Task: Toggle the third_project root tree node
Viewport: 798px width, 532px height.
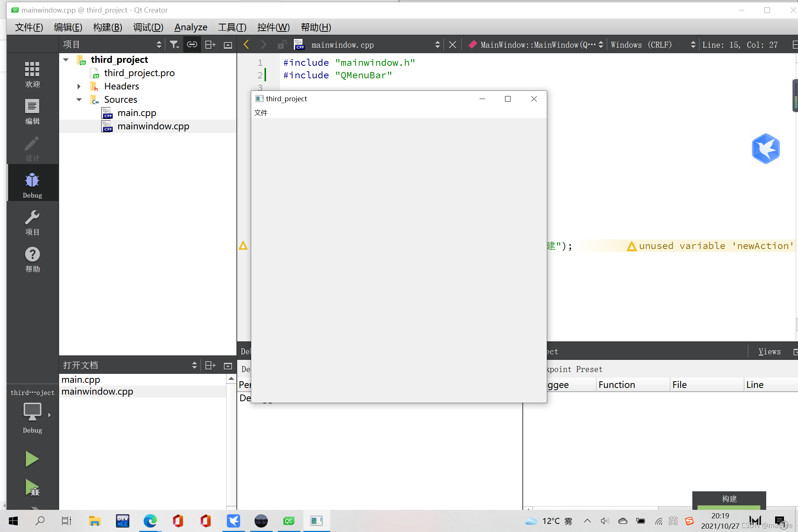Action: (x=66, y=59)
